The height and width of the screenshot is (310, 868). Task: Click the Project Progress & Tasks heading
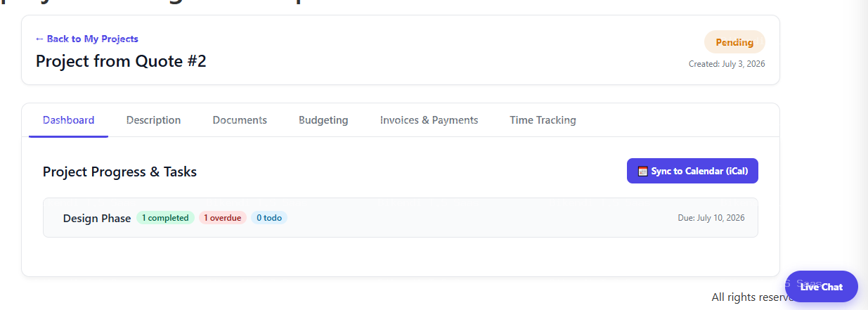point(119,172)
